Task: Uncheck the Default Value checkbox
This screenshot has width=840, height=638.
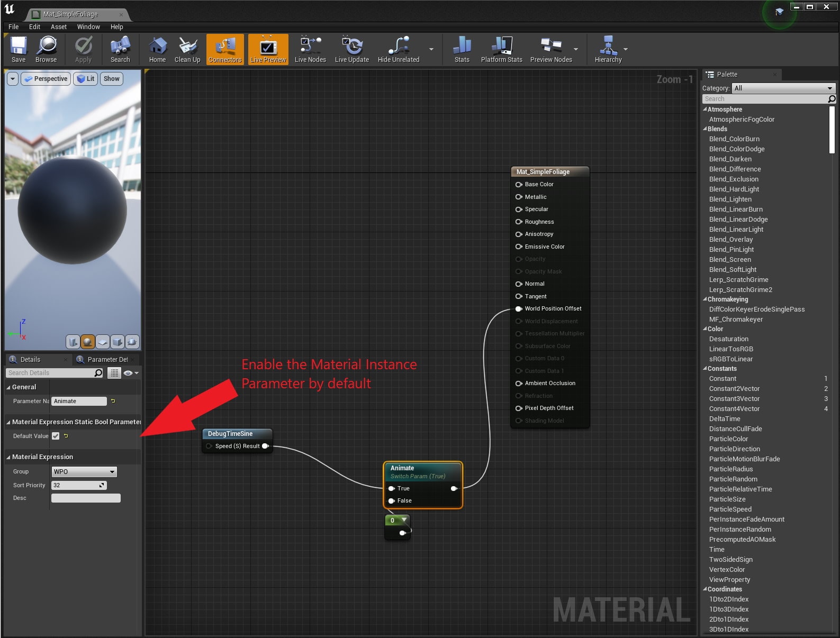Action: click(x=56, y=436)
